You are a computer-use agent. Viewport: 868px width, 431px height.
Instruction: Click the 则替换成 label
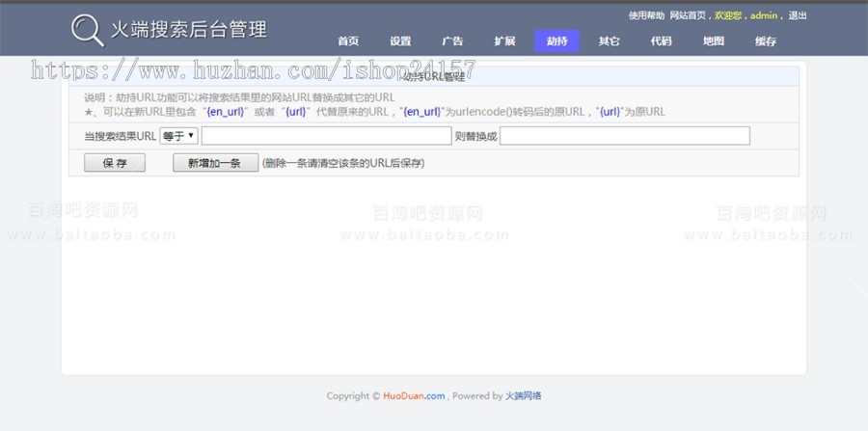(x=476, y=136)
